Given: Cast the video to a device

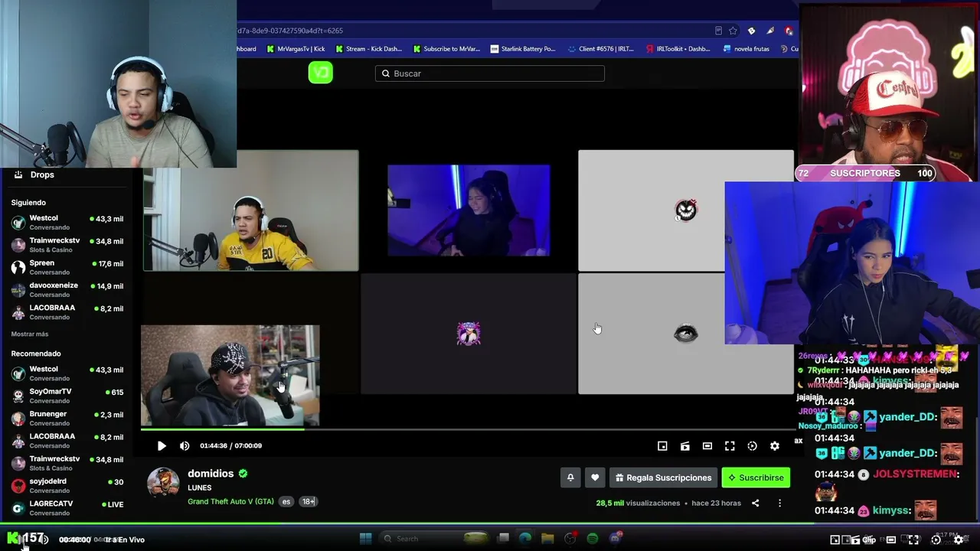Looking at the screenshot, I should [685, 446].
